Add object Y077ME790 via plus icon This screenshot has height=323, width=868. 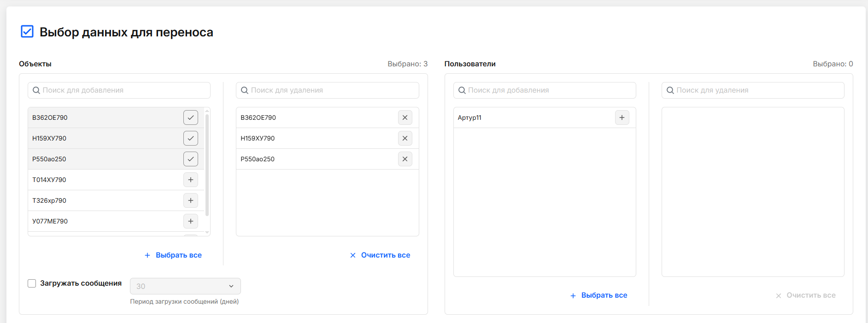point(190,221)
